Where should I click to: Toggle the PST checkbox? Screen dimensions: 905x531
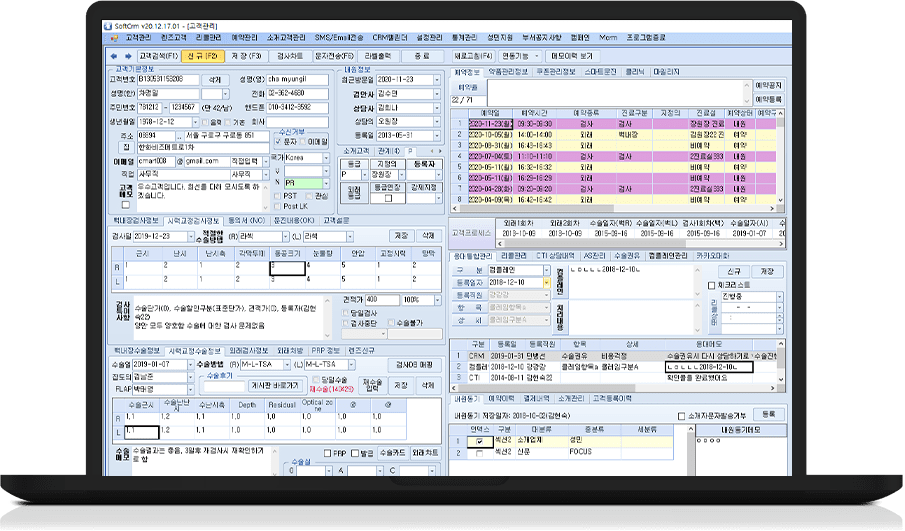(x=278, y=196)
